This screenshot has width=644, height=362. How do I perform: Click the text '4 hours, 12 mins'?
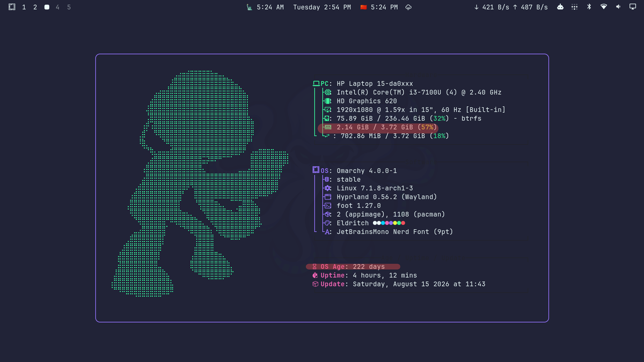[x=385, y=275]
